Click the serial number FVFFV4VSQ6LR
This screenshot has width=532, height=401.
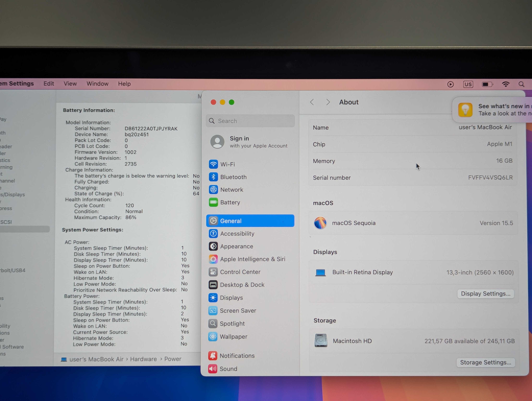[490, 177]
